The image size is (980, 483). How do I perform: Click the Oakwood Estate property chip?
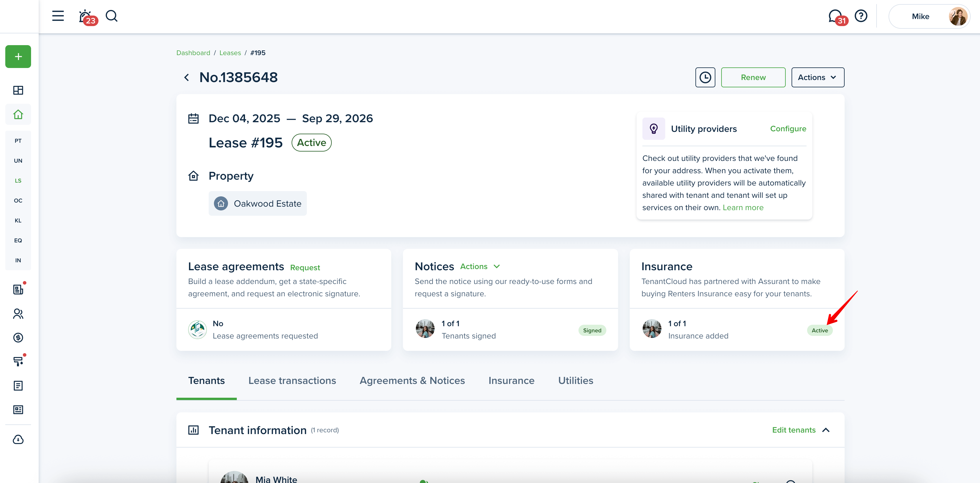coord(258,204)
